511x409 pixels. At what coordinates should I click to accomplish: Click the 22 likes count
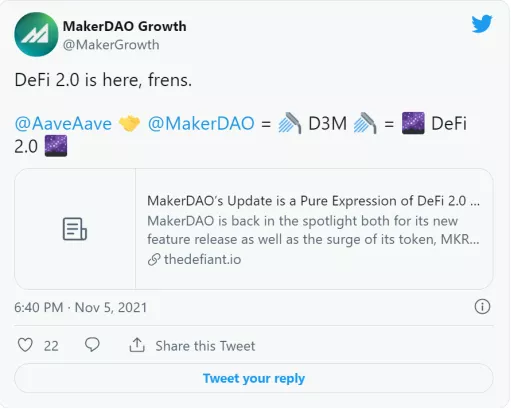pyautogui.click(x=51, y=346)
